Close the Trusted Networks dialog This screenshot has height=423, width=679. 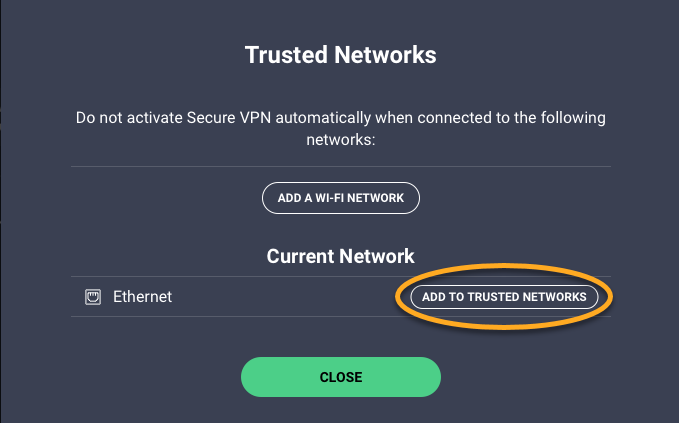click(340, 377)
